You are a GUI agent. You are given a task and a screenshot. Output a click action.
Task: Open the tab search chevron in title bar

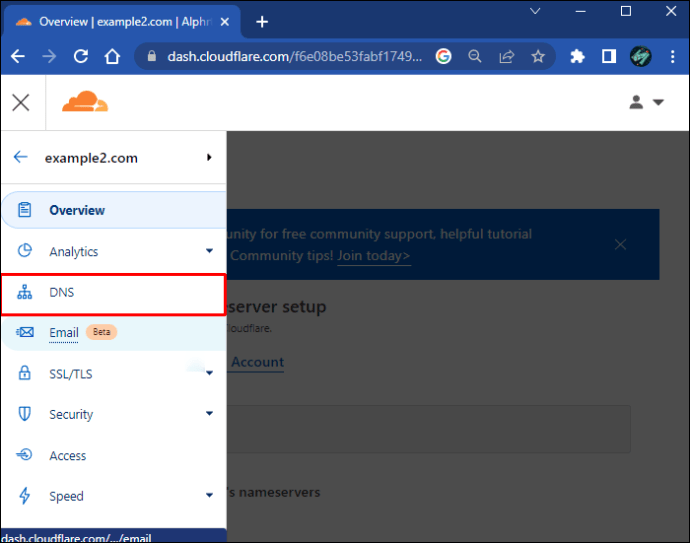click(535, 11)
